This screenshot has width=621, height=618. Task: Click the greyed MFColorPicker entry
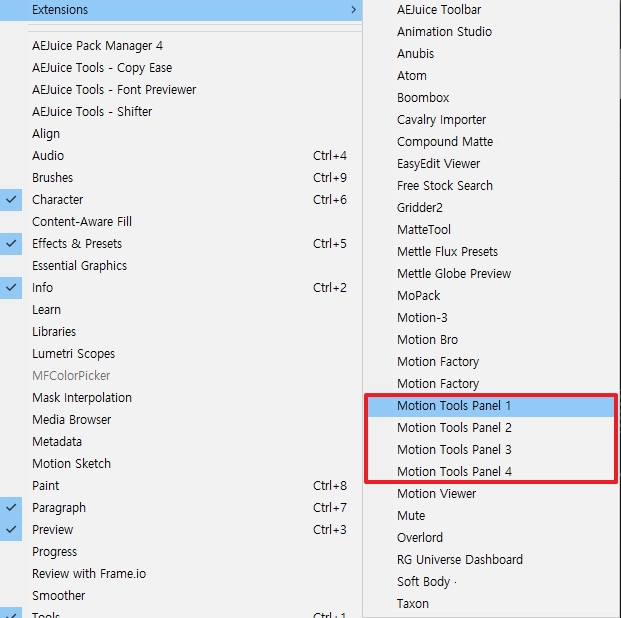coord(71,376)
